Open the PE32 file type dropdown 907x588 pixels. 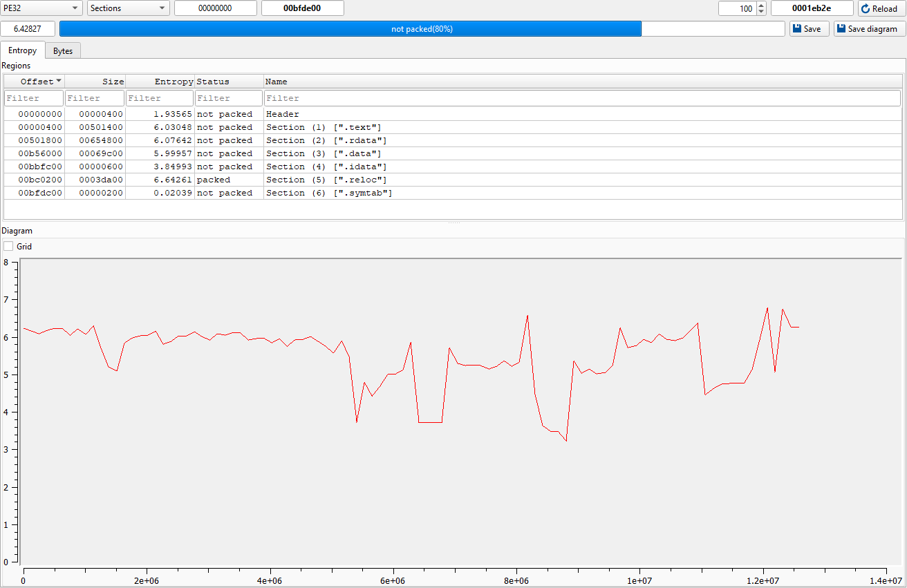click(42, 8)
